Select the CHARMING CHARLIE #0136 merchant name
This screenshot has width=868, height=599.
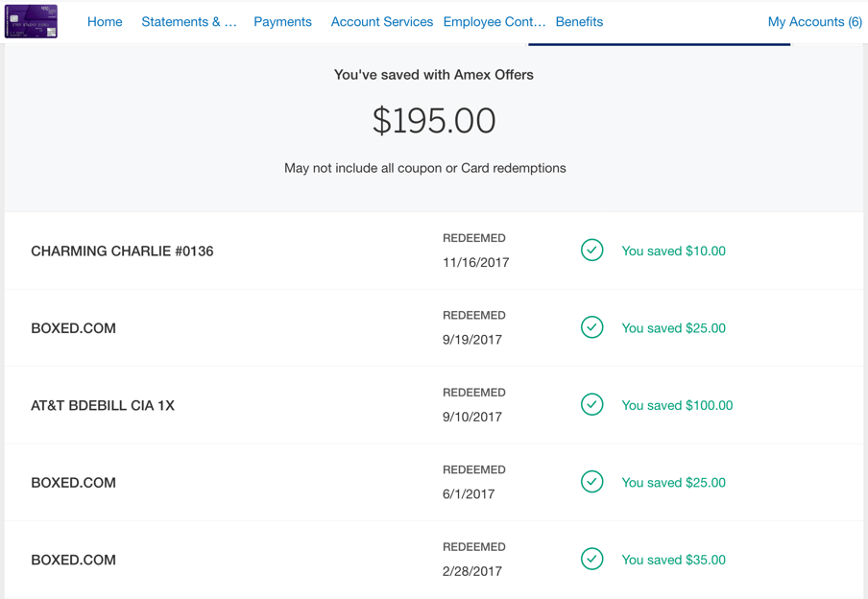122,251
